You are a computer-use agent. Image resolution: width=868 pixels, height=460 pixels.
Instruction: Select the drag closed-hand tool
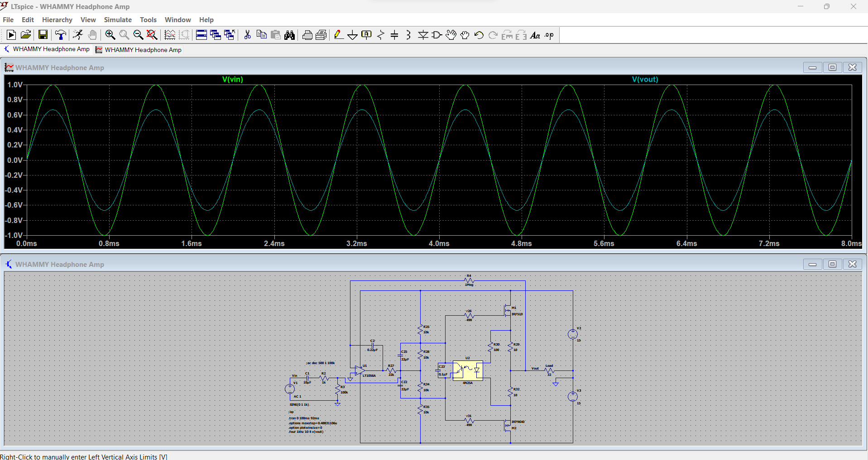465,35
